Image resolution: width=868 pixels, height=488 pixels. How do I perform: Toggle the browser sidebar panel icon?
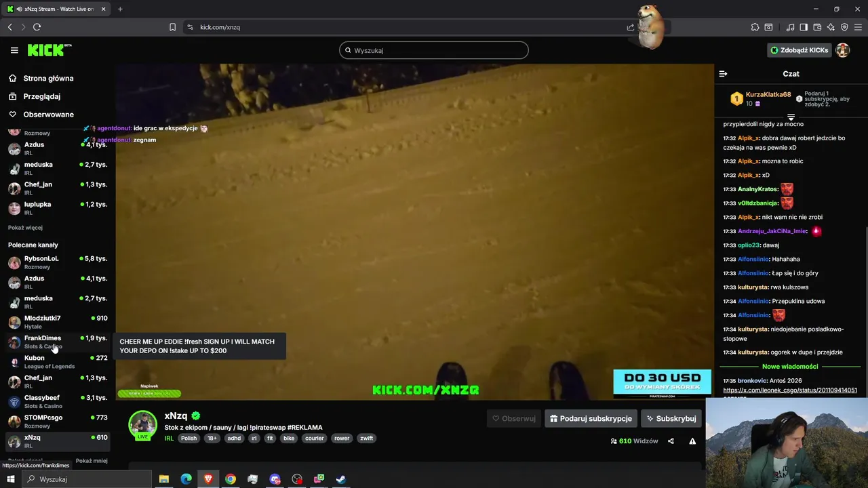[x=804, y=27]
